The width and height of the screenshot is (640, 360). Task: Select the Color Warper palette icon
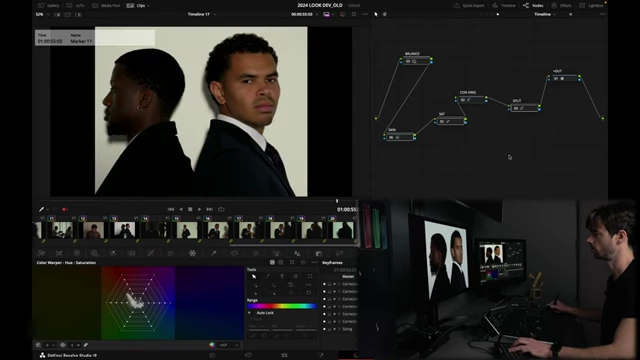(192, 253)
